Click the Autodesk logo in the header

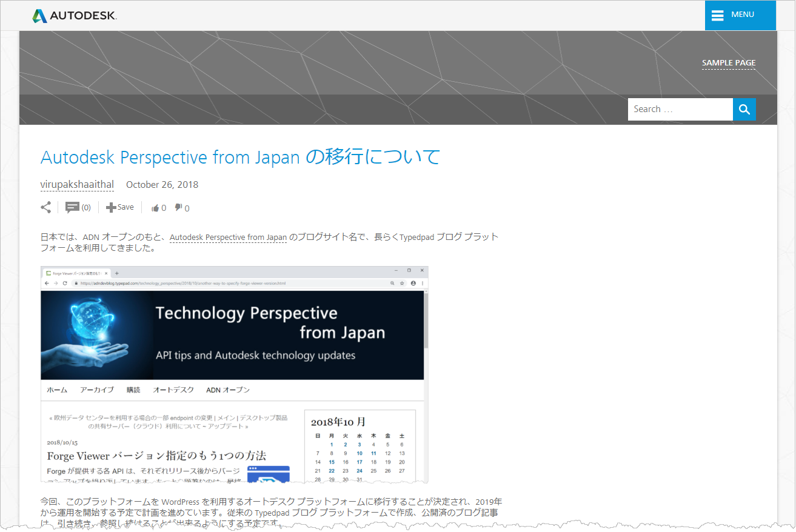[x=75, y=16]
